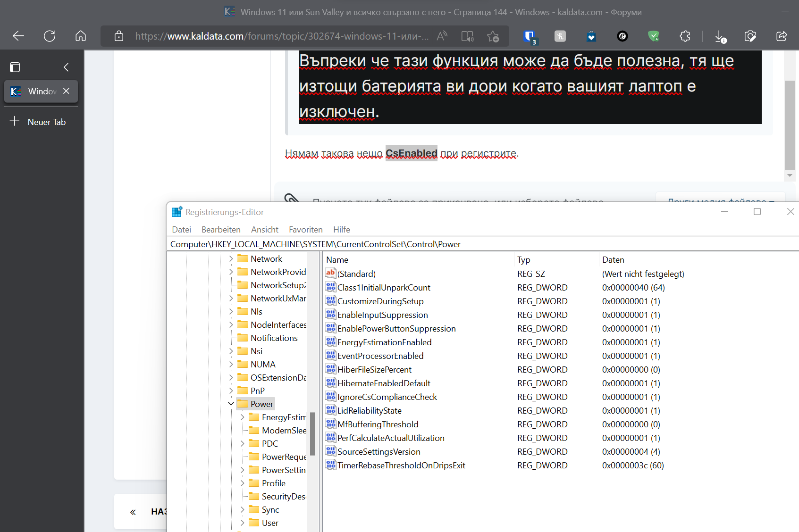Expand the Nls key
Image resolution: width=799 pixels, height=532 pixels.
pyautogui.click(x=231, y=312)
